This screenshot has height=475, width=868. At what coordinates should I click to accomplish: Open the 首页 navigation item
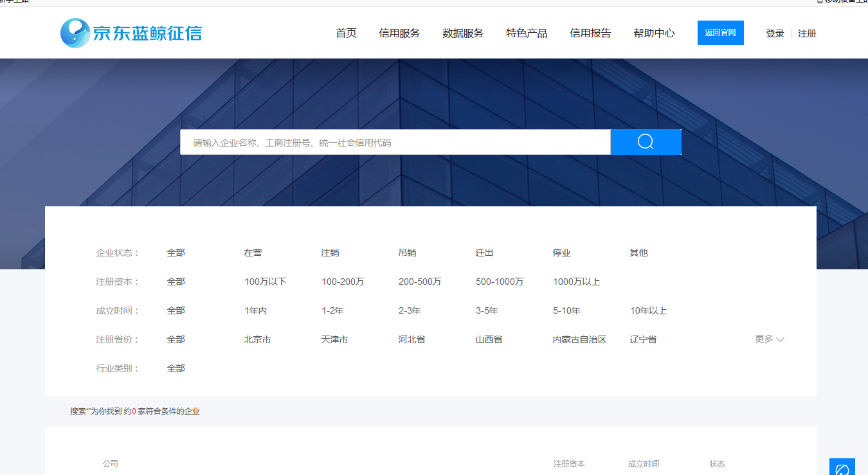click(x=347, y=33)
